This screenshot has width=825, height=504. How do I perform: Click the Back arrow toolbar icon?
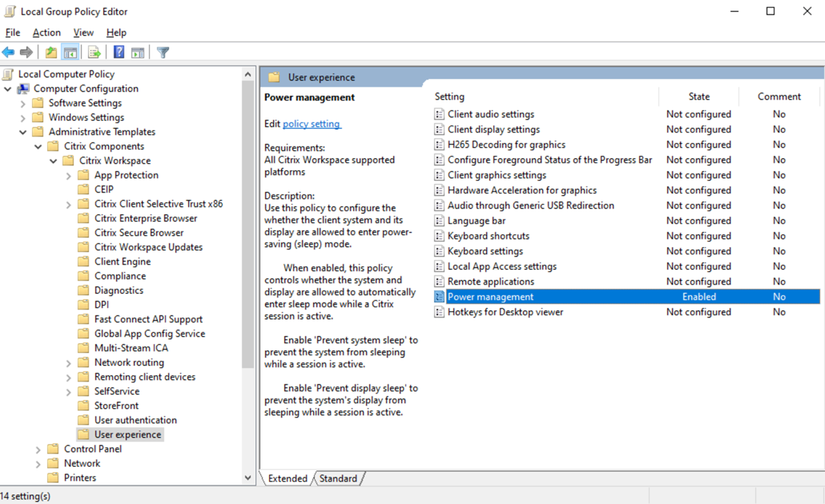[9, 52]
